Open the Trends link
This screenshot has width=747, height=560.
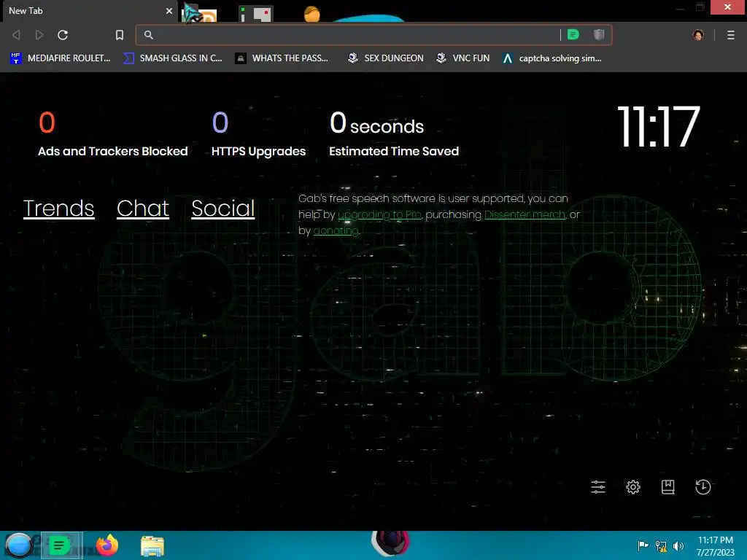point(58,209)
